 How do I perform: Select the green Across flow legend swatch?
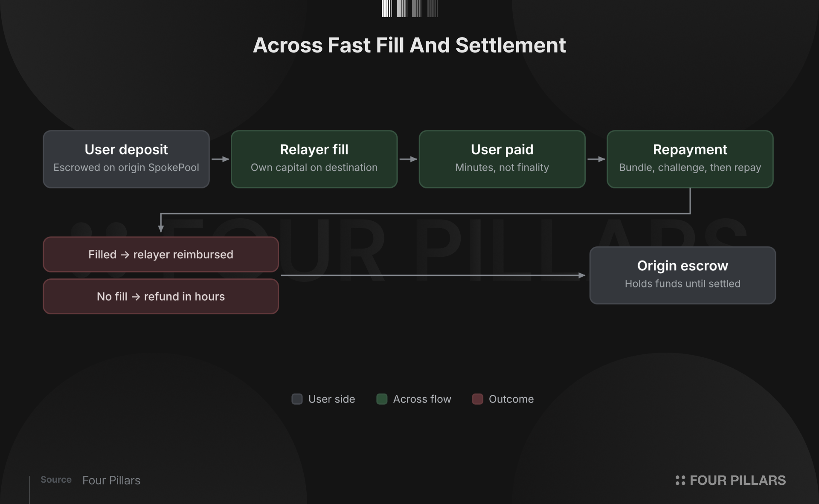pos(382,399)
